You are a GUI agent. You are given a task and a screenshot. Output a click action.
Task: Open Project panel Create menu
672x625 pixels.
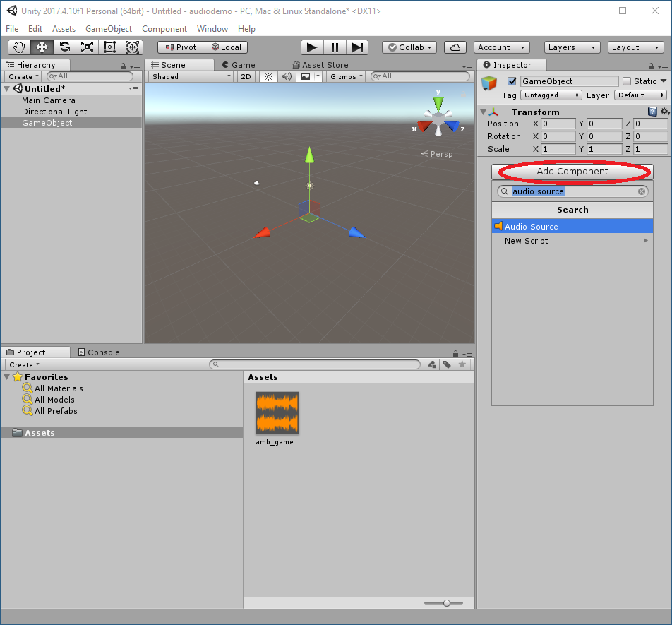pos(25,365)
